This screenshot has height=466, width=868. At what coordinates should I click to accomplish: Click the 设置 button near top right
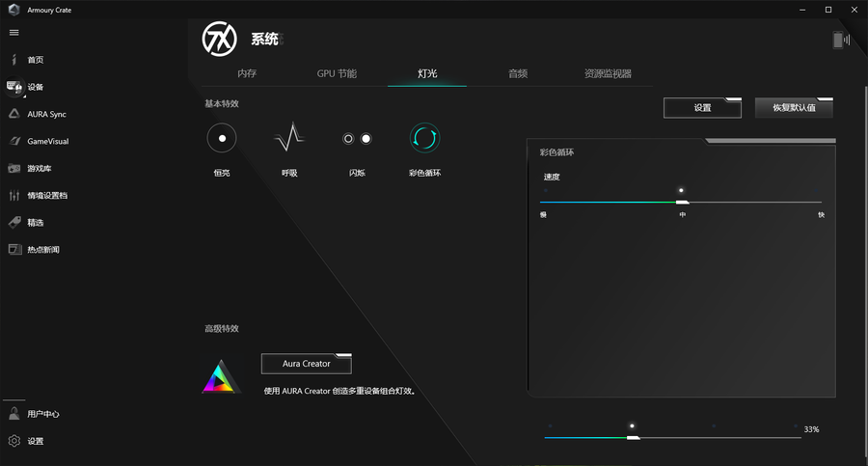[x=702, y=107]
